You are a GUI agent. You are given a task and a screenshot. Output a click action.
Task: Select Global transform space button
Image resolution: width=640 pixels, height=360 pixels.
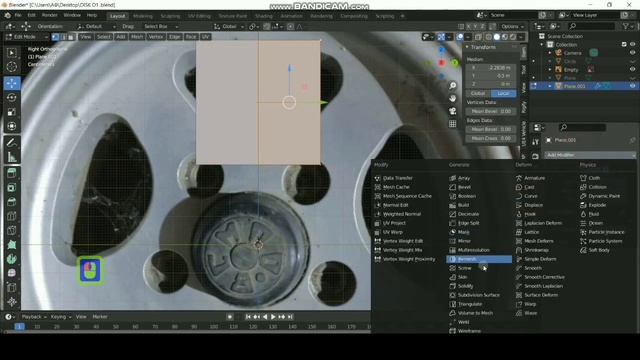click(478, 93)
